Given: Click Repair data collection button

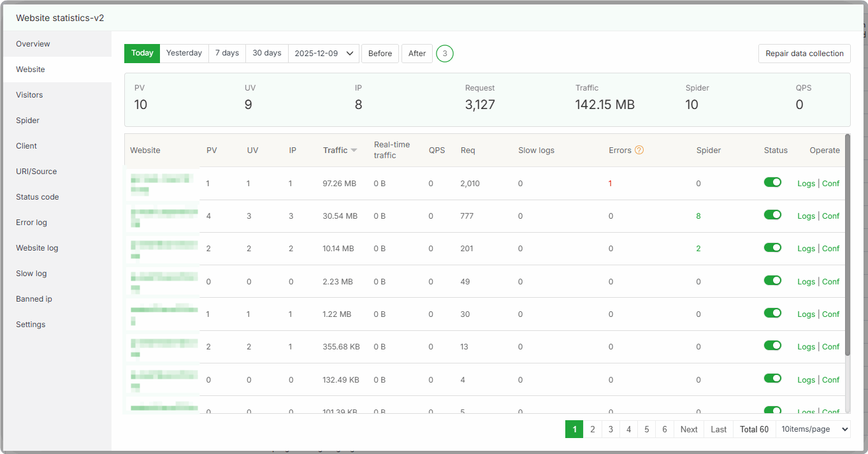Looking at the screenshot, I should pyautogui.click(x=804, y=54).
